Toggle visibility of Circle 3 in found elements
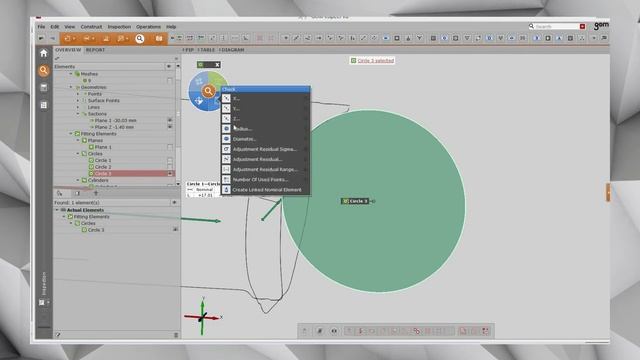640x360 pixels. pos(175,230)
